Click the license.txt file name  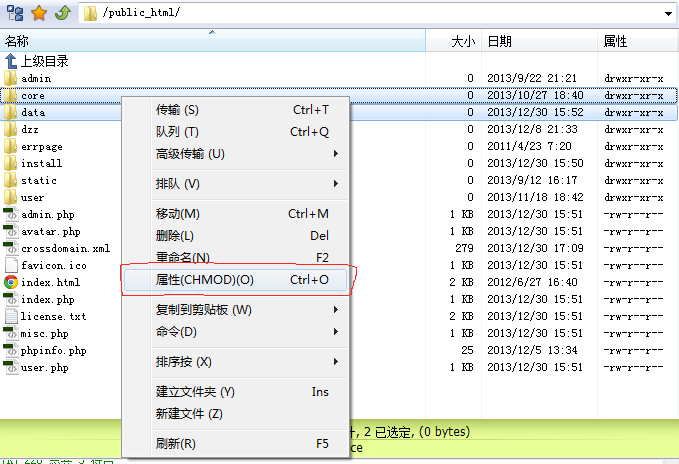(x=53, y=316)
